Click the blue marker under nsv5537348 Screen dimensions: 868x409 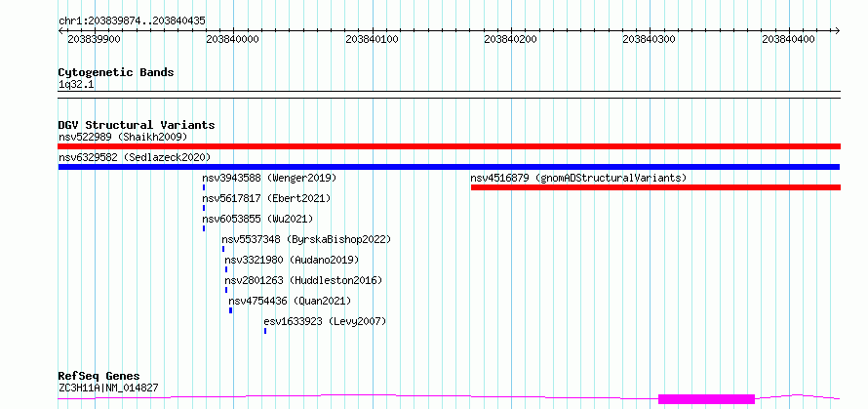click(x=223, y=249)
